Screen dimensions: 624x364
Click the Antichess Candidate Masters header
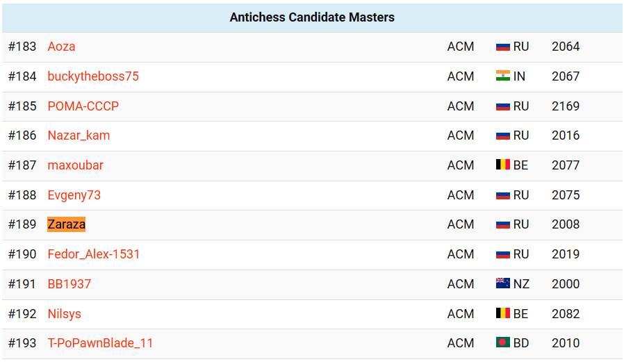pyautogui.click(x=312, y=17)
